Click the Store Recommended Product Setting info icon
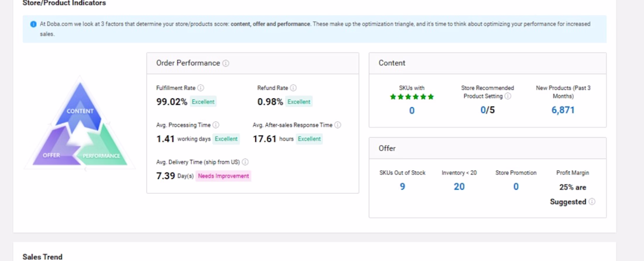The height and width of the screenshot is (261, 644). [x=508, y=96]
